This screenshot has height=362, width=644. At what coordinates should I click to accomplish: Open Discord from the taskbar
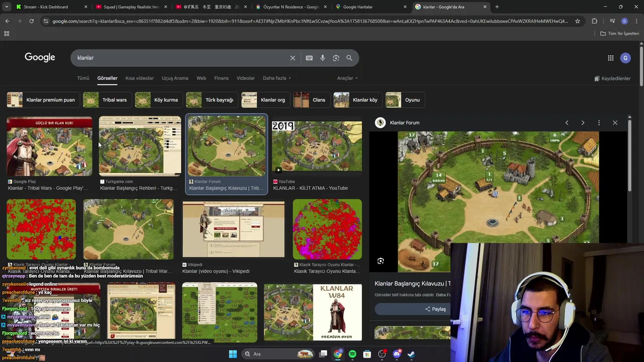click(396, 354)
